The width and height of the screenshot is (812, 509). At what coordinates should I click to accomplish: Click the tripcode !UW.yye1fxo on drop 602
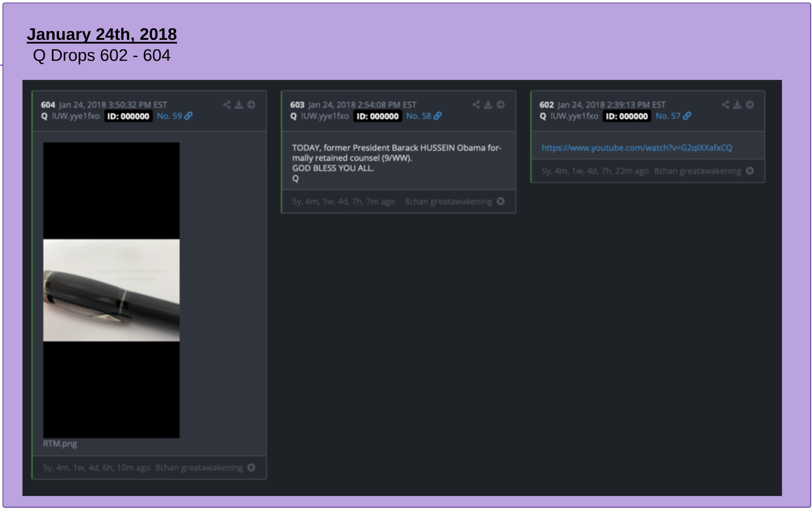point(574,116)
